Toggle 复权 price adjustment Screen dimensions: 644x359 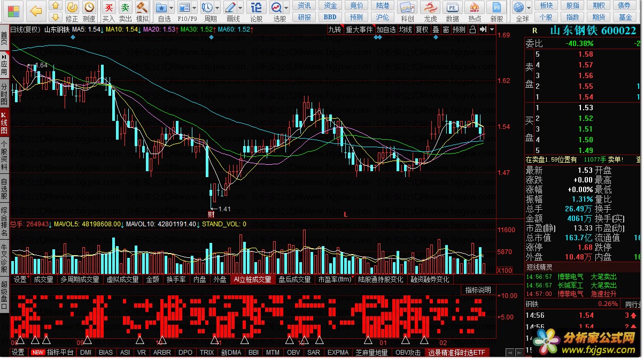pos(422,29)
